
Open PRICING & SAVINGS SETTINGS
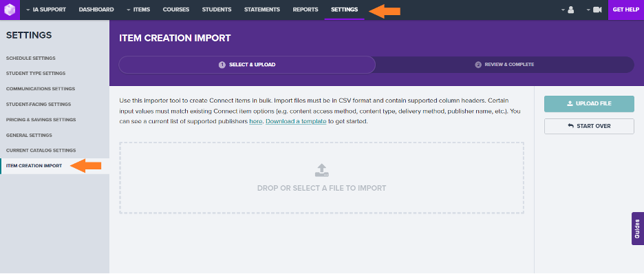point(41,120)
